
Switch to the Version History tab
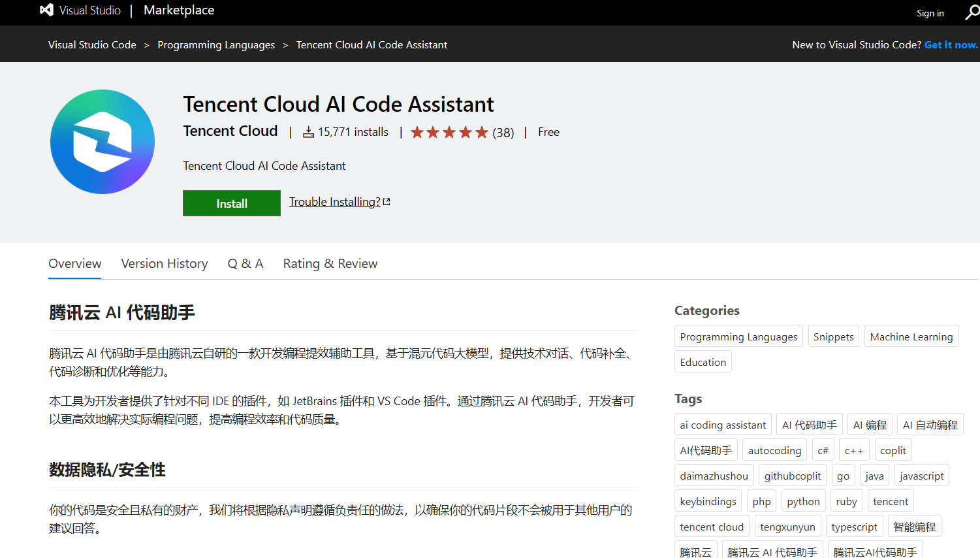pos(165,263)
